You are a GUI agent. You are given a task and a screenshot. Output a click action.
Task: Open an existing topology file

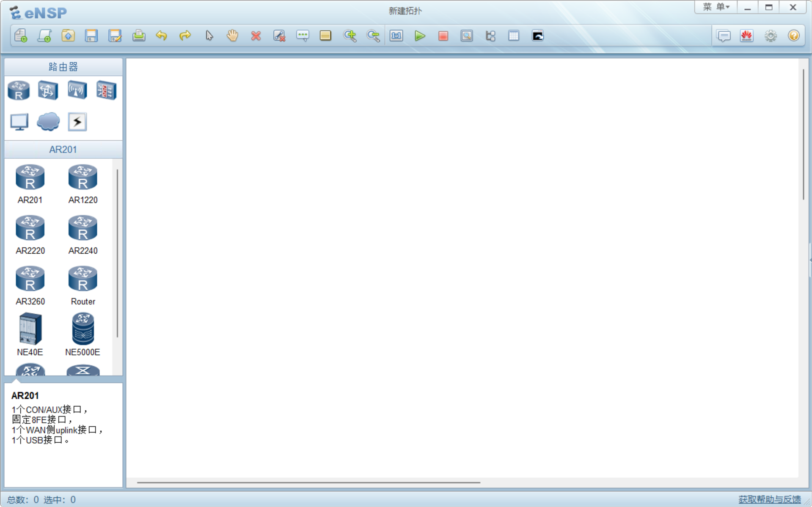point(68,36)
